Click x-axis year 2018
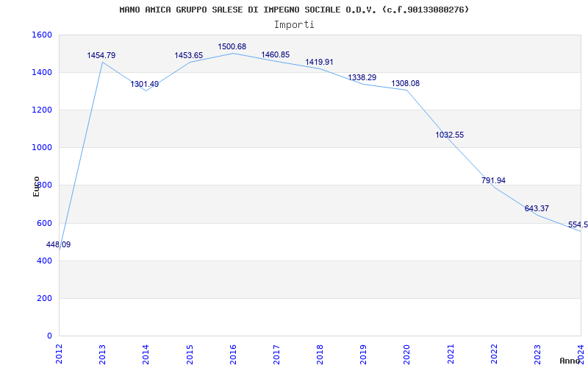 (x=320, y=354)
